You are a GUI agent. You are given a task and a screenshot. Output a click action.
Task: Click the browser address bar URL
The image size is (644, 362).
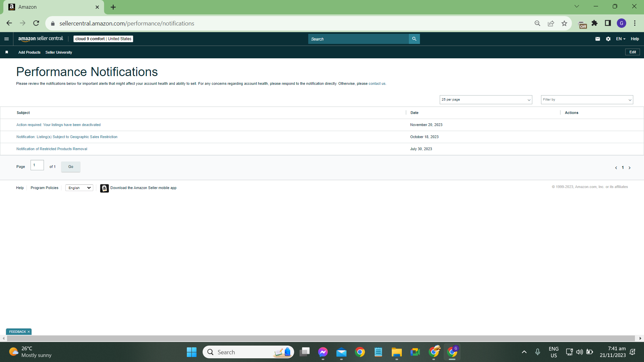pyautogui.click(x=127, y=23)
